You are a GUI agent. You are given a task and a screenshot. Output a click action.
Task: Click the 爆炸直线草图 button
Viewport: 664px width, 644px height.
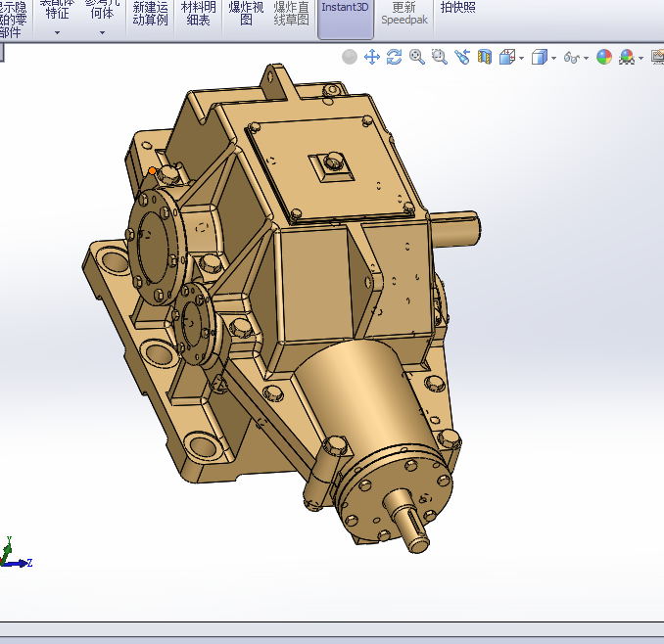291,14
